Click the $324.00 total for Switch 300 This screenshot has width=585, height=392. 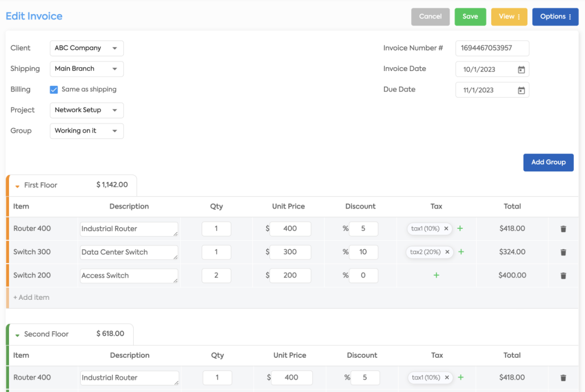click(x=512, y=252)
